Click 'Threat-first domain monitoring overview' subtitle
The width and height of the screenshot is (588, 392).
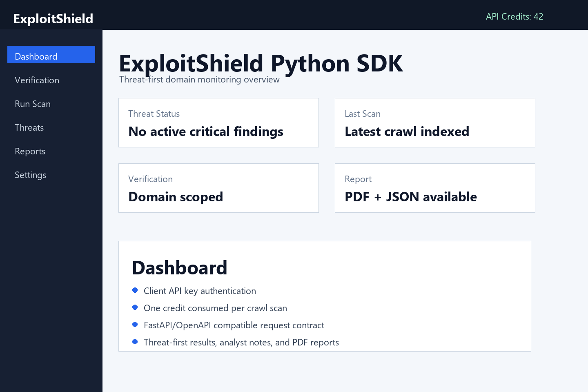(199, 80)
